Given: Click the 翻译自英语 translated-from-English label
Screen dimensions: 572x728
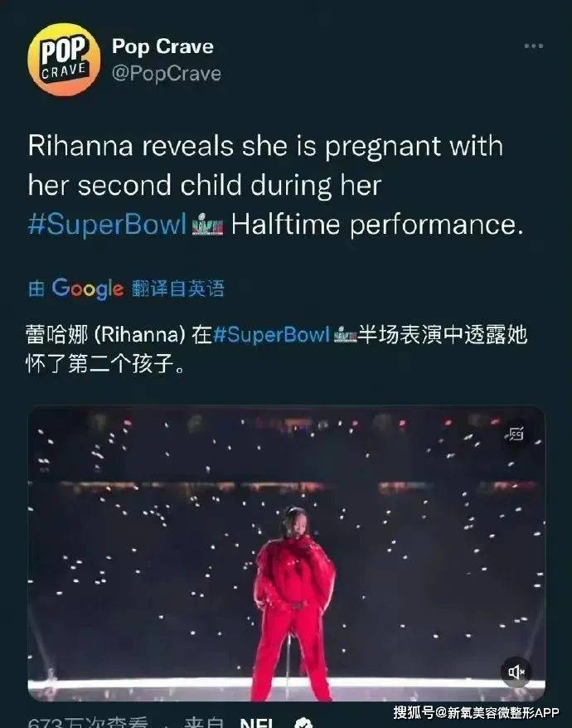Looking at the screenshot, I should pos(178,289).
